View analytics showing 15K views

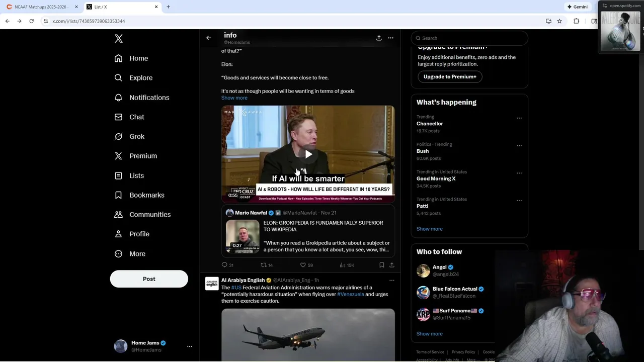(347, 265)
